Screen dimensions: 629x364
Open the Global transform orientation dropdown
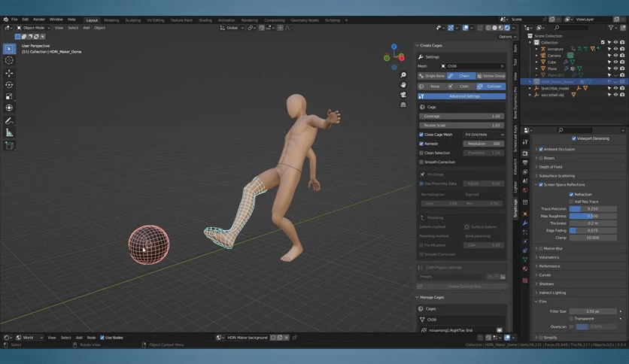[232, 28]
